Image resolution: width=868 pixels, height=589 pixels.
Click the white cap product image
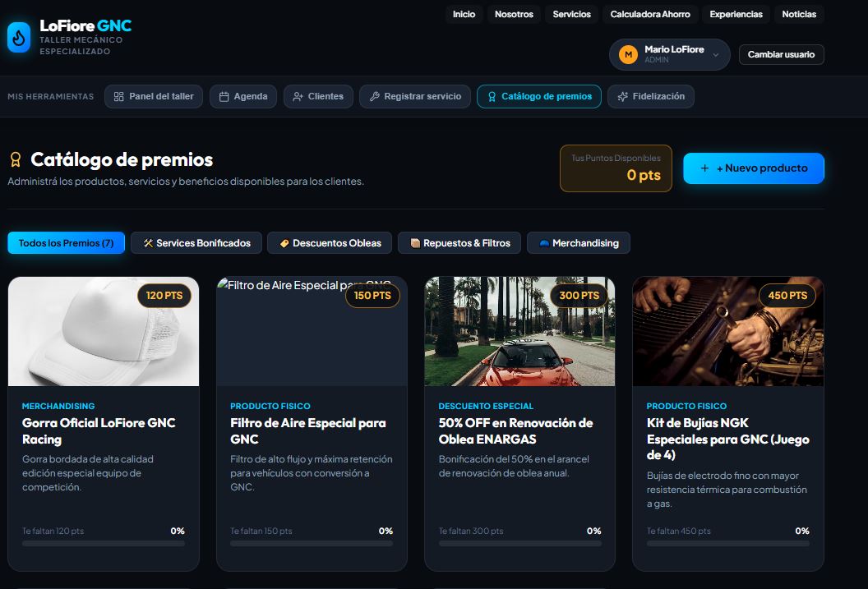[104, 332]
